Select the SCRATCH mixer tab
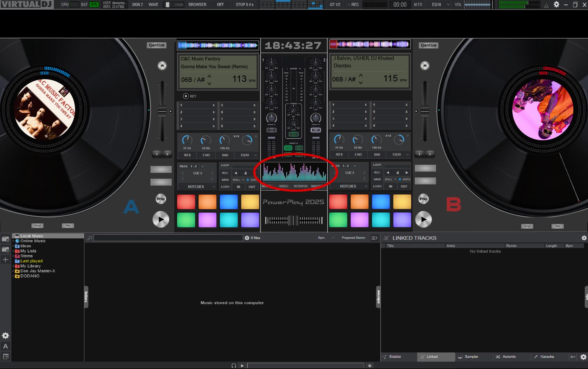Viewport: 588px width, 369px height. click(301, 186)
